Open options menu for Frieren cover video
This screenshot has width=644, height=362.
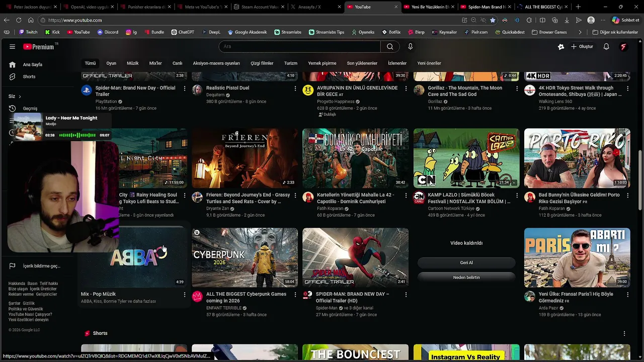click(295, 195)
